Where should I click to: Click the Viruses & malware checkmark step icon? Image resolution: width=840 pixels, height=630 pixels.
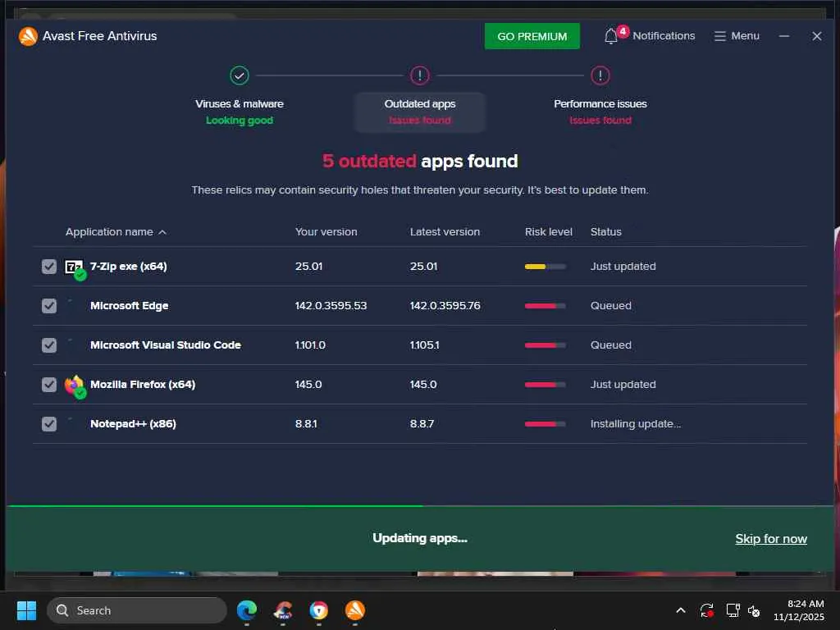[x=240, y=75]
